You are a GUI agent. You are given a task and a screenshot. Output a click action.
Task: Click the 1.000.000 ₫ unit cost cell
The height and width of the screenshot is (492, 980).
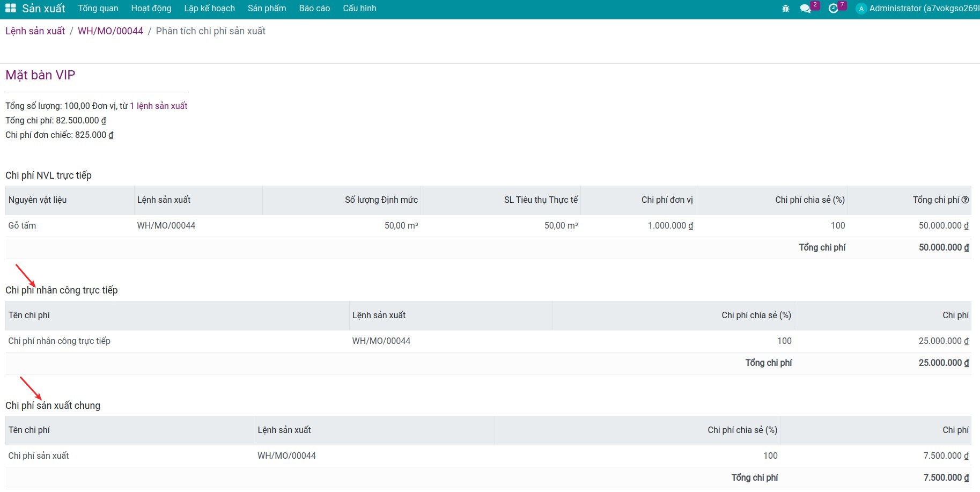670,226
